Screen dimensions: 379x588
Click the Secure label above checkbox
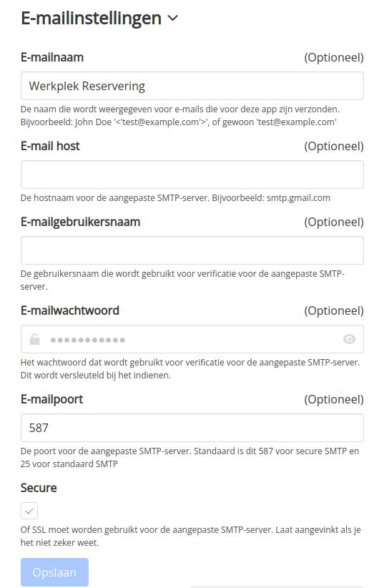[39, 488]
